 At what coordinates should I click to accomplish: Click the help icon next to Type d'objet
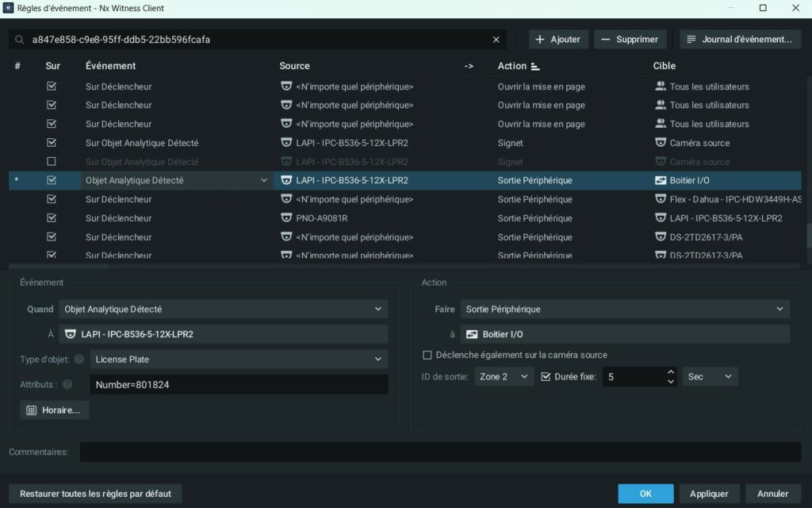point(79,360)
